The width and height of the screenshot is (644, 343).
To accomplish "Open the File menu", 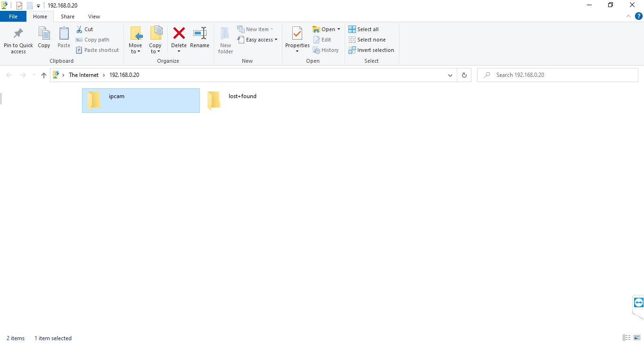I will [13, 16].
